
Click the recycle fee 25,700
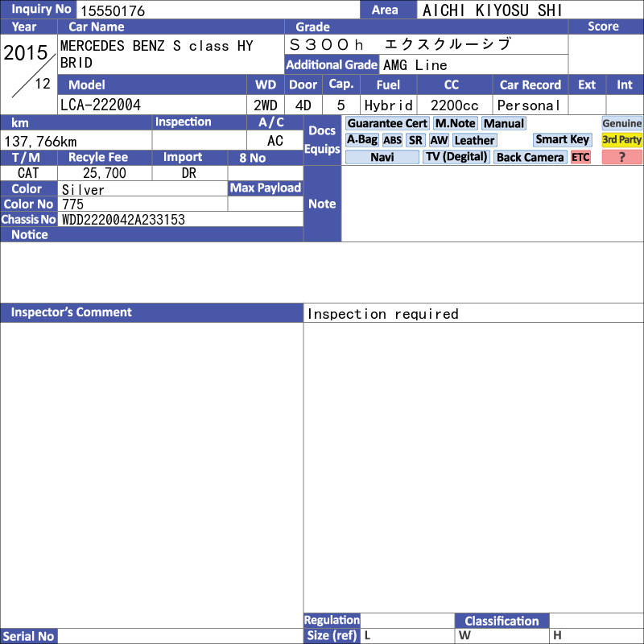(105, 173)
